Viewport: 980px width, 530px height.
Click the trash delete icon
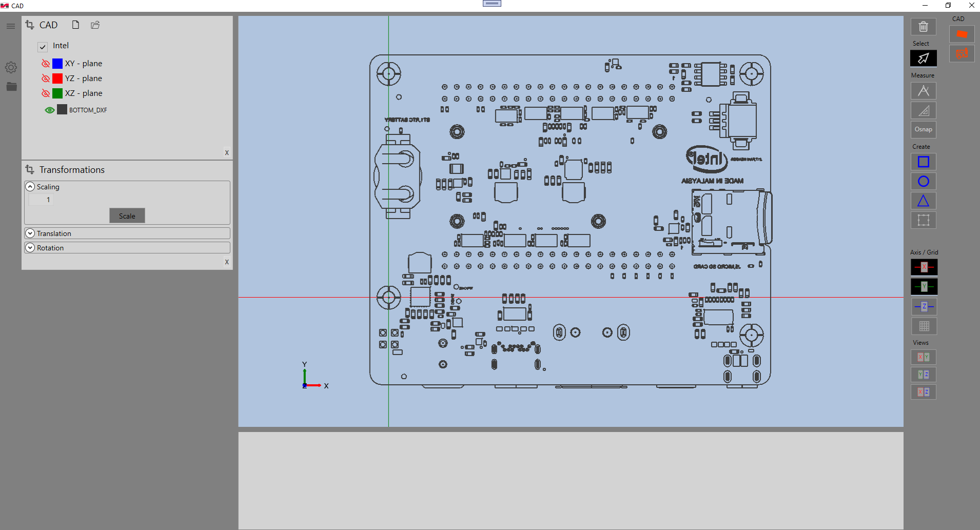(x=923, y=27)
